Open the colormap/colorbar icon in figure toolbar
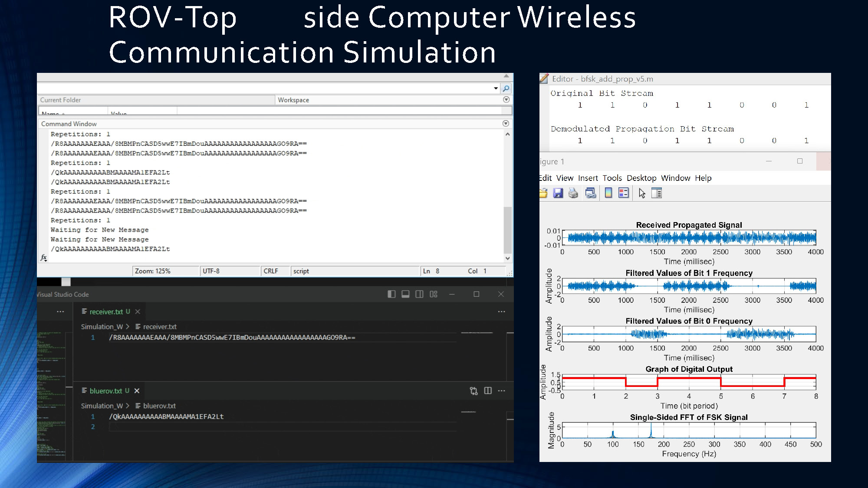This screenshot has height=488, width=868. (608, 193)
